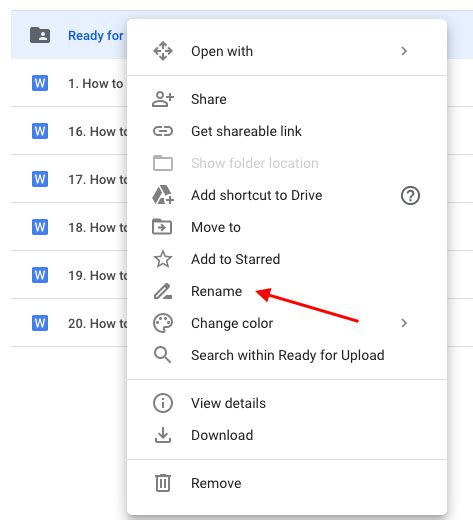Viewport: 473px width, 520px height.
Task: Click the pencil Rename icon
Action: 163,291
